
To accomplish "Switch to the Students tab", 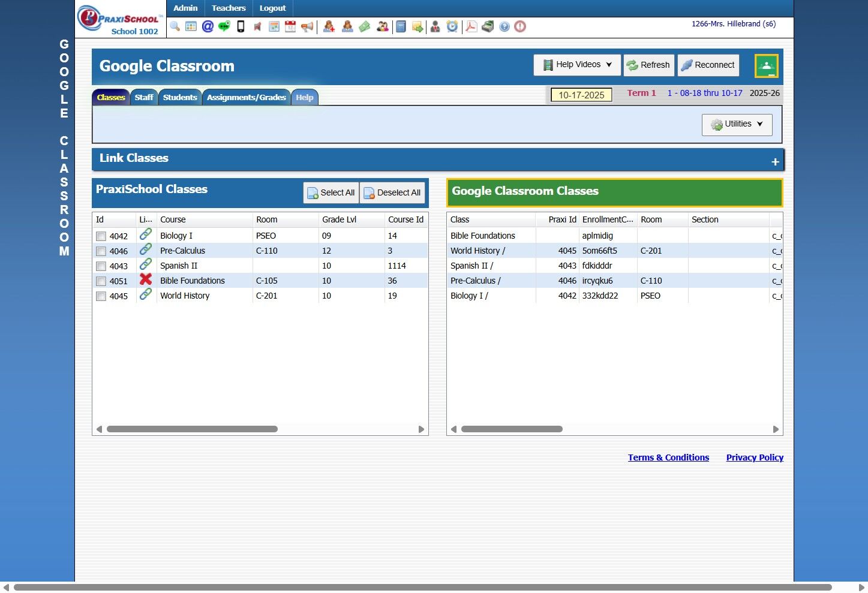I will click(x=180, y=97).
